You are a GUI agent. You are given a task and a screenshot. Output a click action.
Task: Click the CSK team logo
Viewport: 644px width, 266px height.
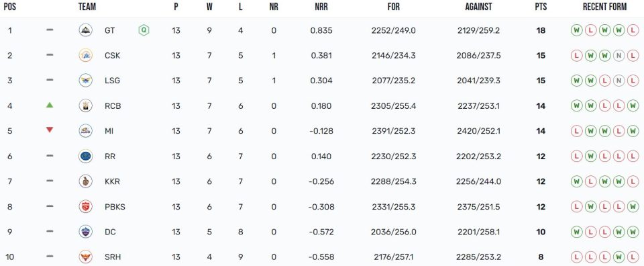(86, 55)
